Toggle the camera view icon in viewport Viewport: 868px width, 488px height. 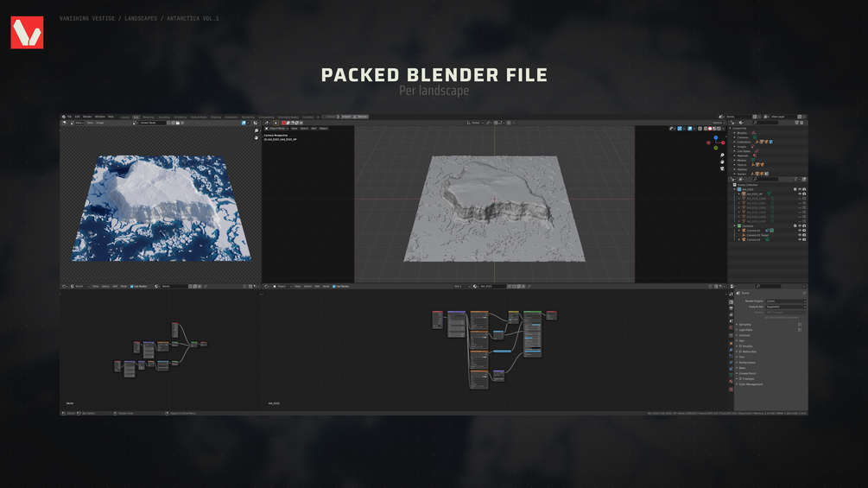pos(722,168)
